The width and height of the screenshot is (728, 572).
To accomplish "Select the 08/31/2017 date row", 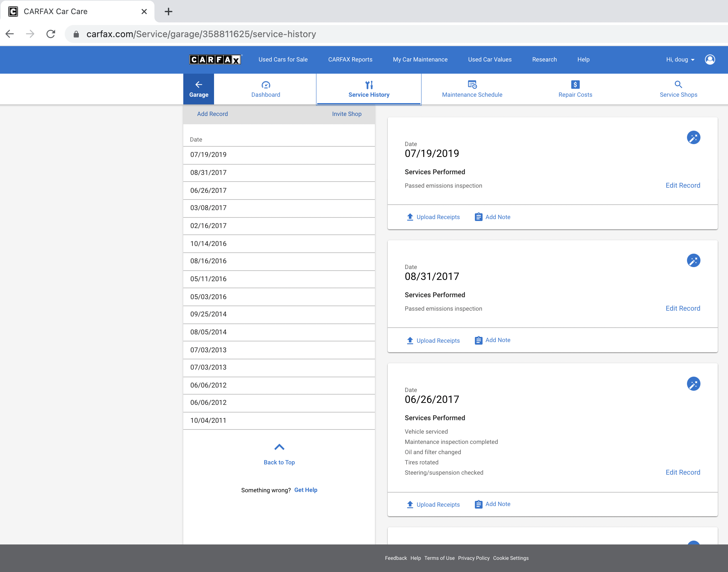I will point(279,173).
